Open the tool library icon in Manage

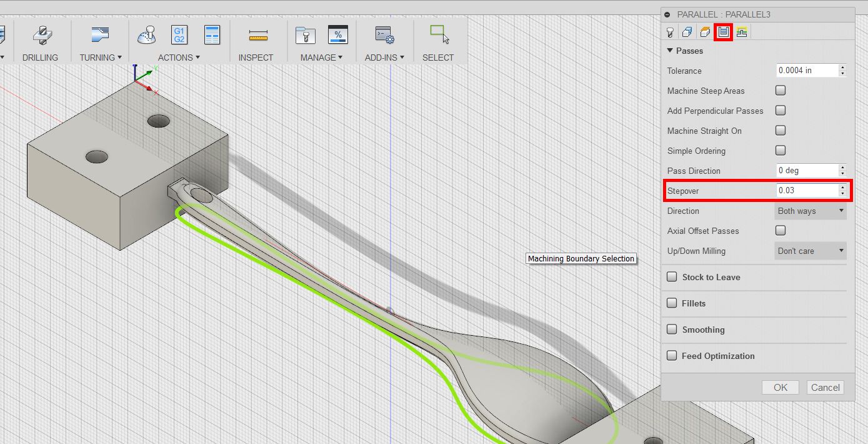pos(305,35)
